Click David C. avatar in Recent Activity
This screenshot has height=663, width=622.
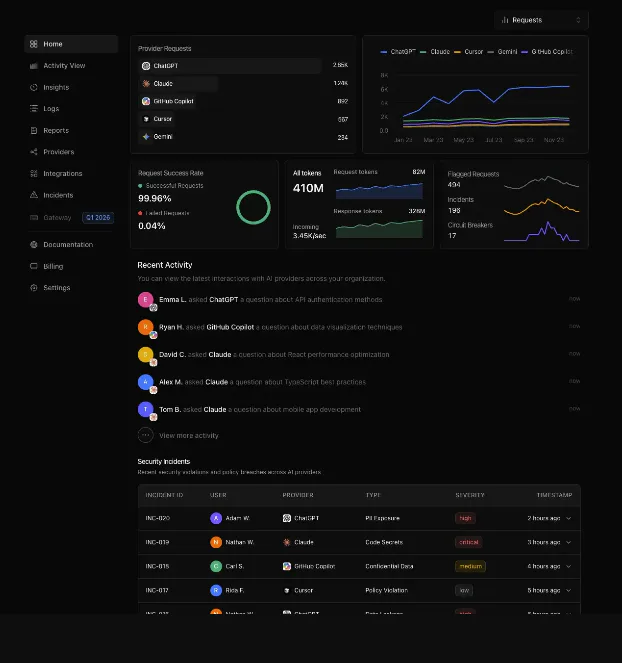145,355
